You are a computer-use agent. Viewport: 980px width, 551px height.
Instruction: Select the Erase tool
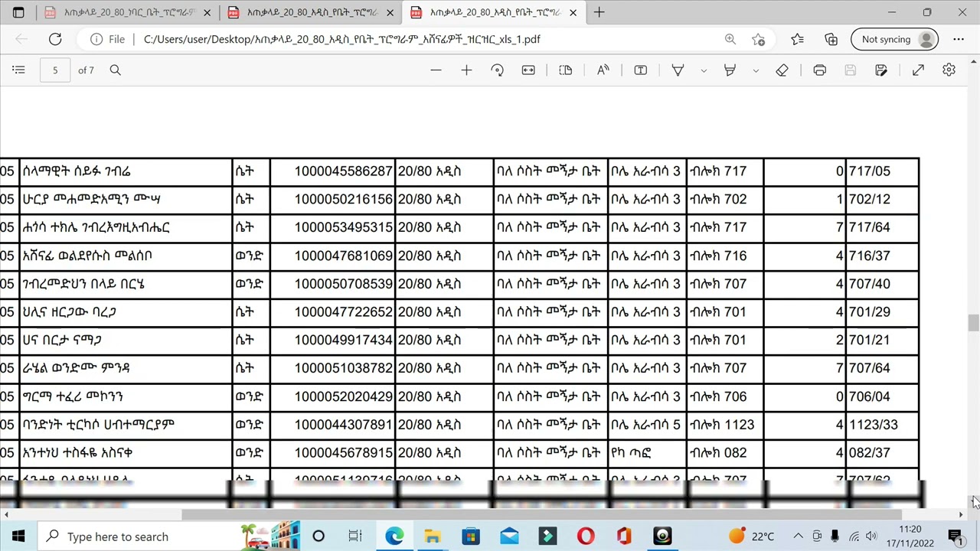[x=782, y=70]
